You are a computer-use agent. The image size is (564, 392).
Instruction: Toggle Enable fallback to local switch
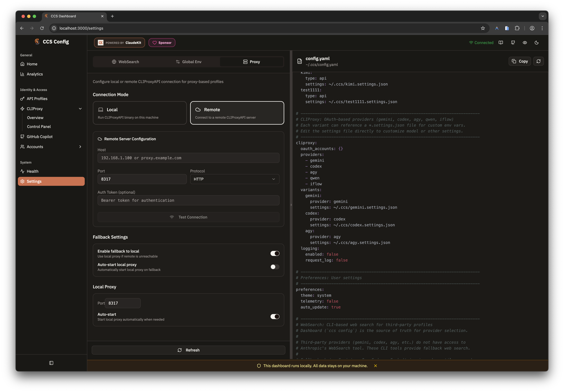pos(275,253)
